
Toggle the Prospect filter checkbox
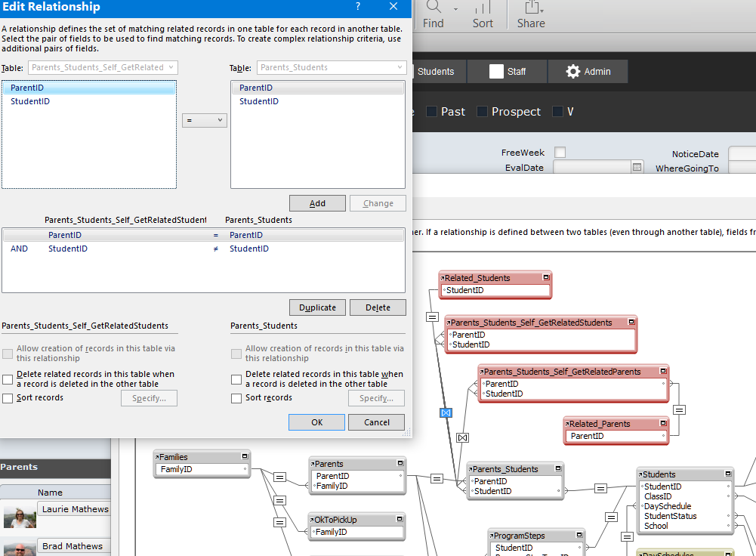tap(482, 111)
